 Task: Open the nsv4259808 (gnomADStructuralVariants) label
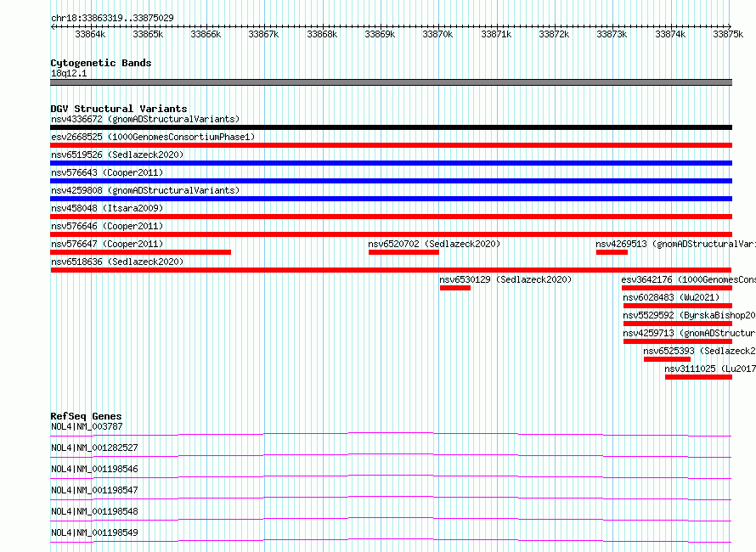(x=145, y=190)
